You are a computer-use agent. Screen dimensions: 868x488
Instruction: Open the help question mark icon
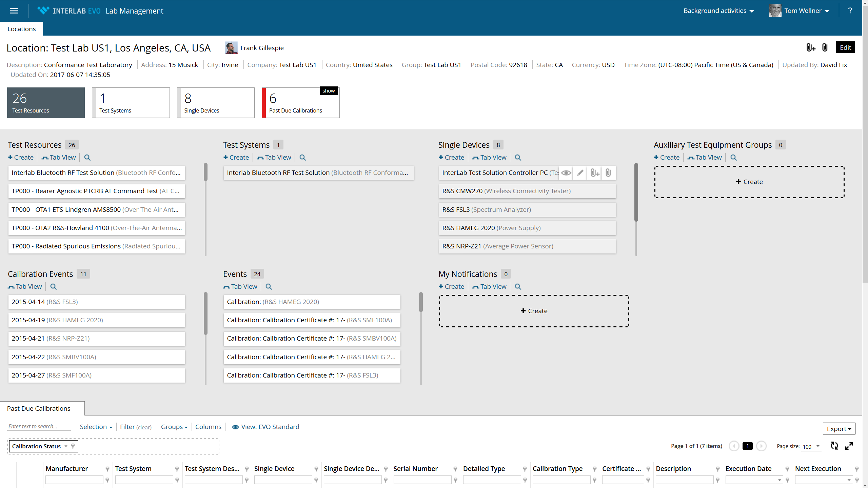pyautogui.click(x=850, y=11)
